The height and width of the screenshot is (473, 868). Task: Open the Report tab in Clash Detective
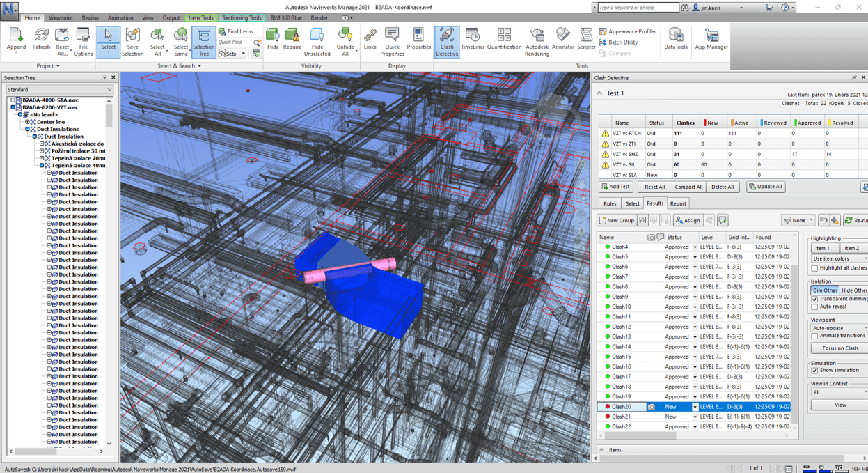point(677,203)
